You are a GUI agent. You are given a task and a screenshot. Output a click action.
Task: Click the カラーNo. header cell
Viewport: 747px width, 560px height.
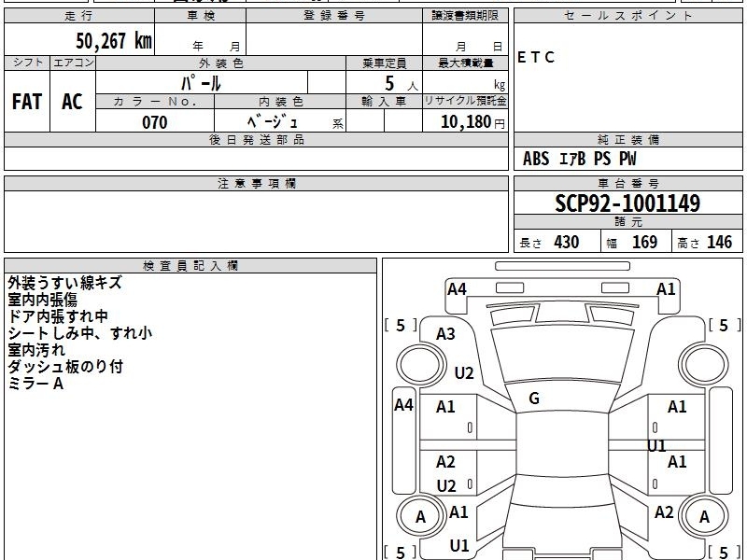click(155, 102)
